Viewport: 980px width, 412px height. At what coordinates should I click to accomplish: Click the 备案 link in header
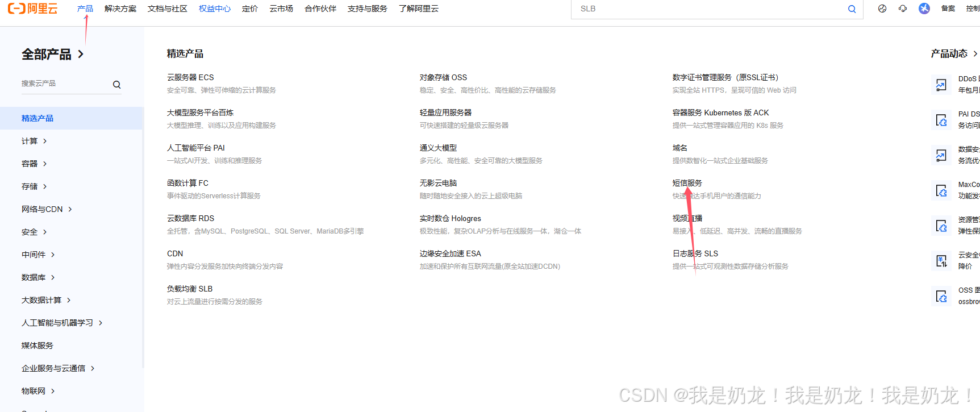click(948, 9)
